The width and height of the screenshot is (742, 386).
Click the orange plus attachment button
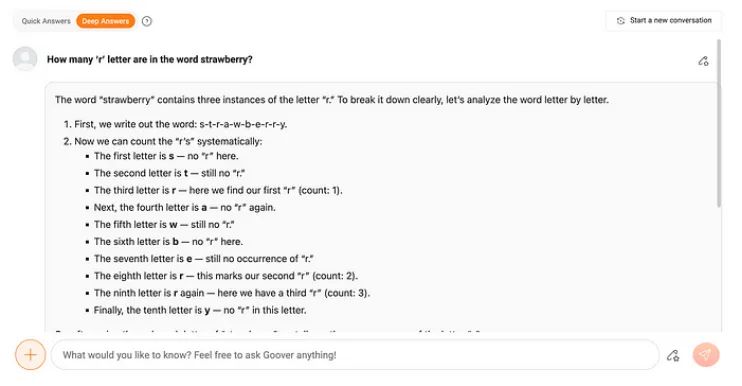tap(30, 355)
